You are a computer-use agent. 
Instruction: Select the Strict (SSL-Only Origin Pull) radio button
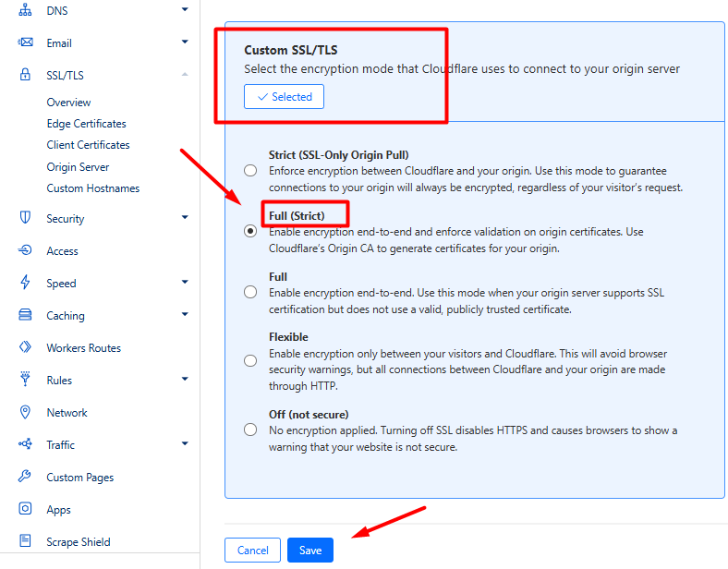click(250, 170)
